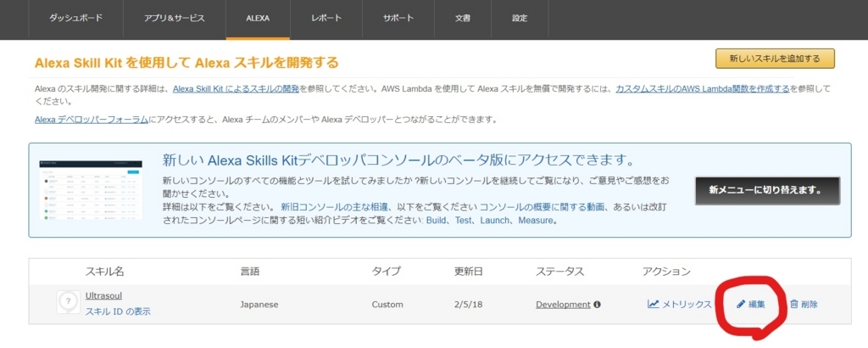Open カスタムスキルのAWS Lambda関数を作成する link
Screen dimensions: 868x348
pyautogui.click(x=702, y=88)
